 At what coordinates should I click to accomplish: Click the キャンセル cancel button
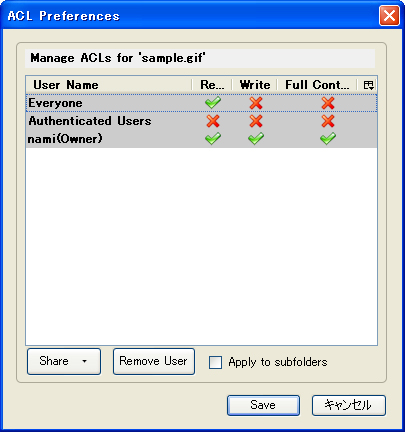[x=349, y=405]
